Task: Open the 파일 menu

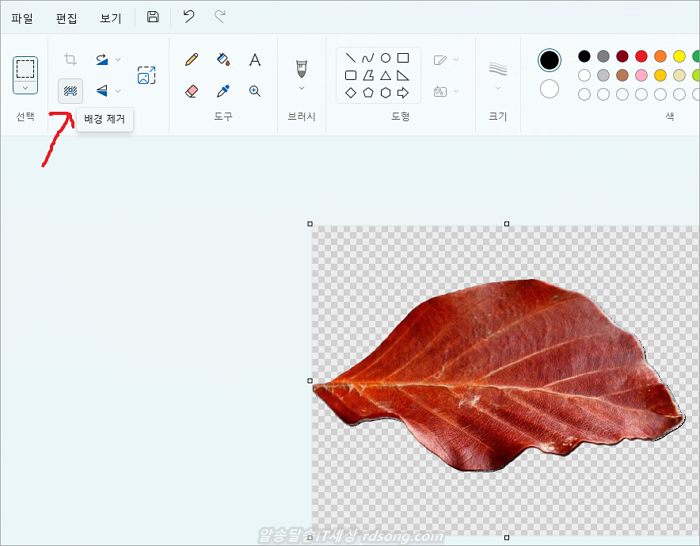Action: 22,18
